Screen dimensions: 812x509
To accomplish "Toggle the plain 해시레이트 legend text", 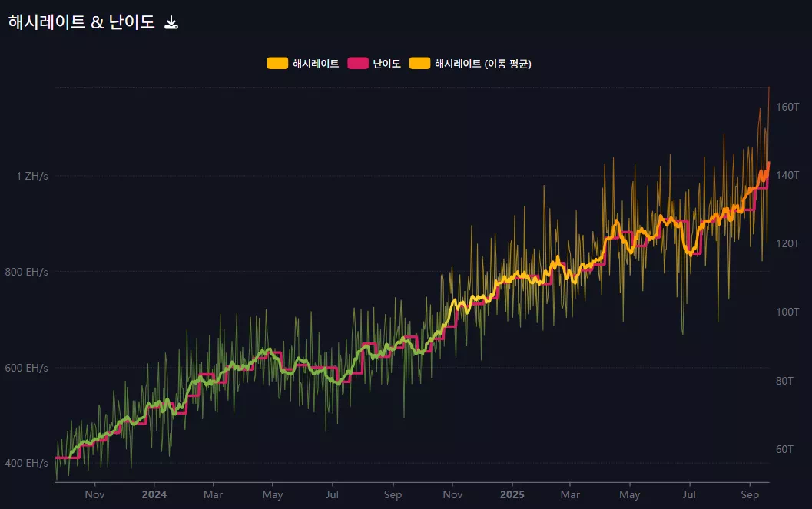I will pyautogui.click(x=315, y=64).
